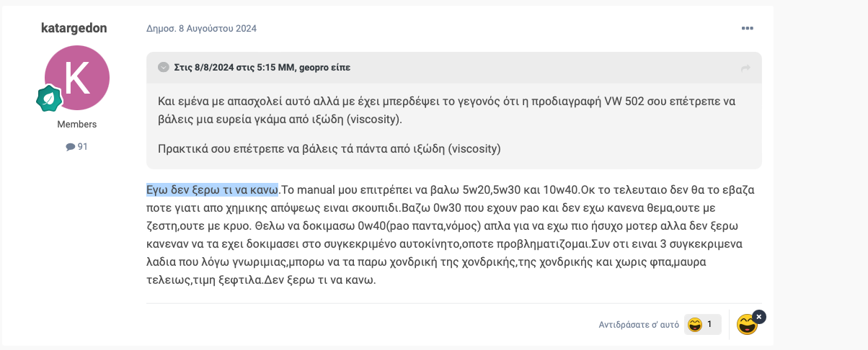Screen dimensions: 868x350
Task: Click the quote header by geopro
Action: (262, 67)
